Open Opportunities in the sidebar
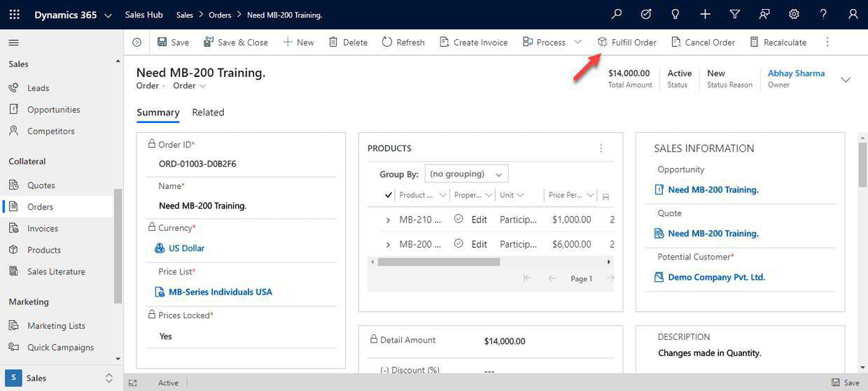Image resolution: width=868 pixels, height=391 pixels. [x=44, y=110]
